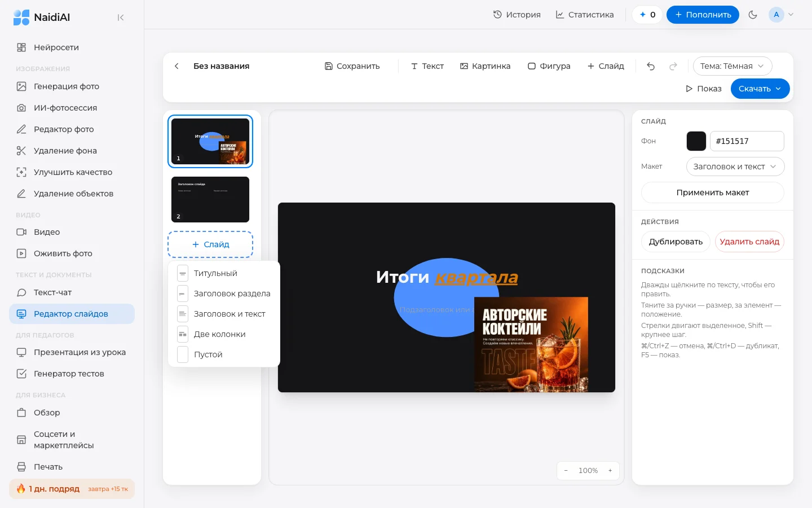Add a slide from the top toolbar

(x=606, y=66)
